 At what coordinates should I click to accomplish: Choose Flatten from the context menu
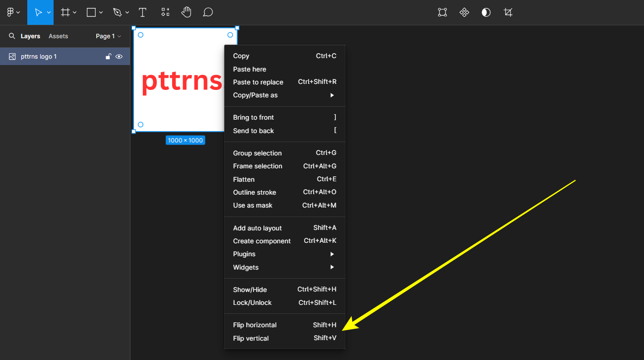click(x=285, y=179)
